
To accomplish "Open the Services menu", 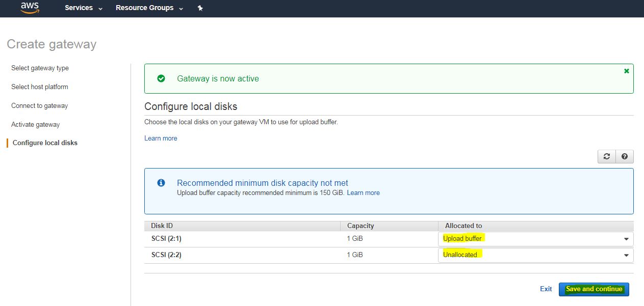I will 84,8.
